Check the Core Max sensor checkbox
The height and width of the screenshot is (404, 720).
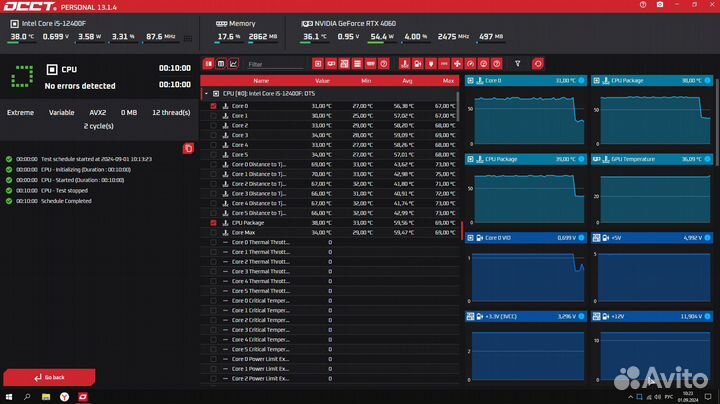[212, 232]
